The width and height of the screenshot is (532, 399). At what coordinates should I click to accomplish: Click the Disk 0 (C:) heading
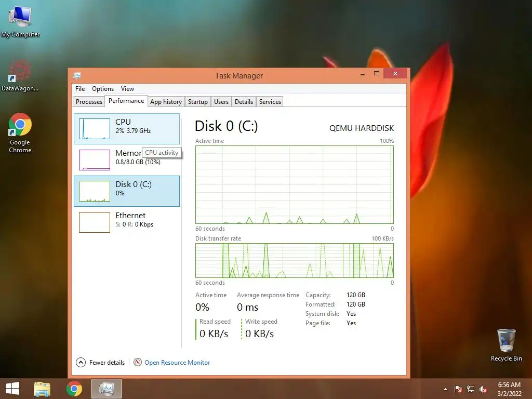[x=227, y=126]
